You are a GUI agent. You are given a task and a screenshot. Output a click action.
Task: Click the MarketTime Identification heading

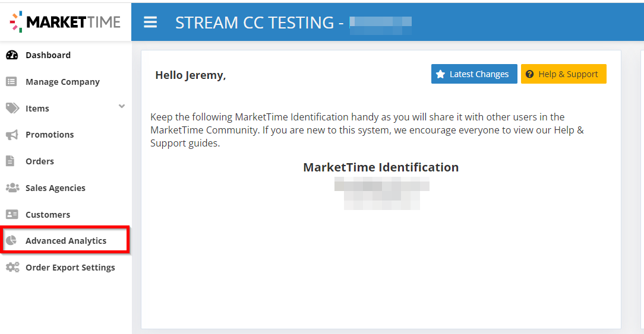click(x=381, y=167)
